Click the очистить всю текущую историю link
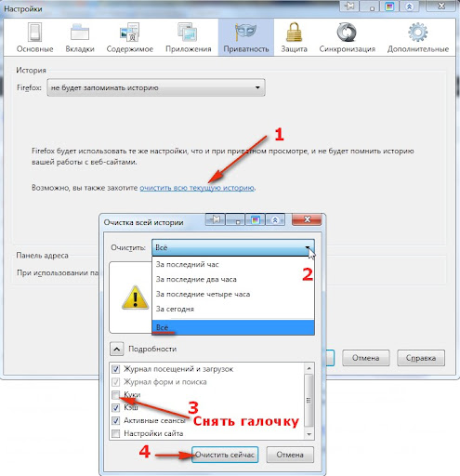This screenshot has height=476, width=460. [197, 188]
